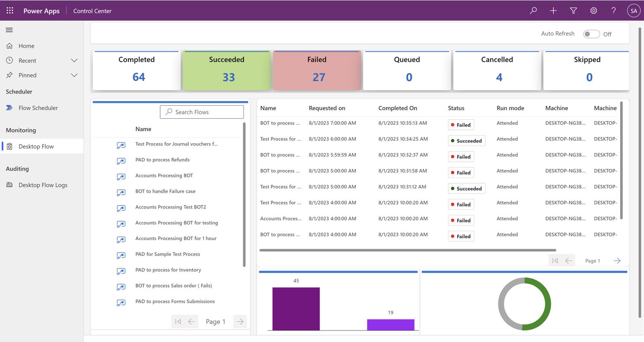Click the Completed 64 card
The image size is (644, 342).
click(137, 71)
